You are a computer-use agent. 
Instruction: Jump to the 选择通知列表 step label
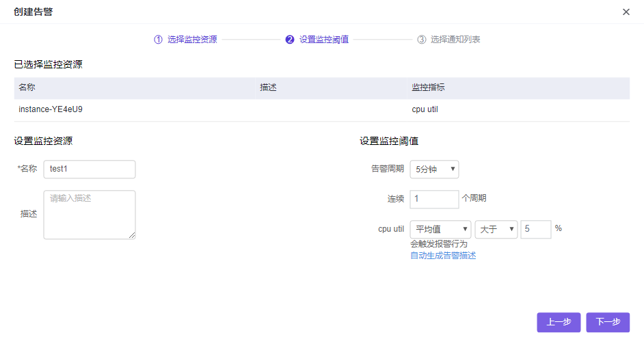pos(455,40)
